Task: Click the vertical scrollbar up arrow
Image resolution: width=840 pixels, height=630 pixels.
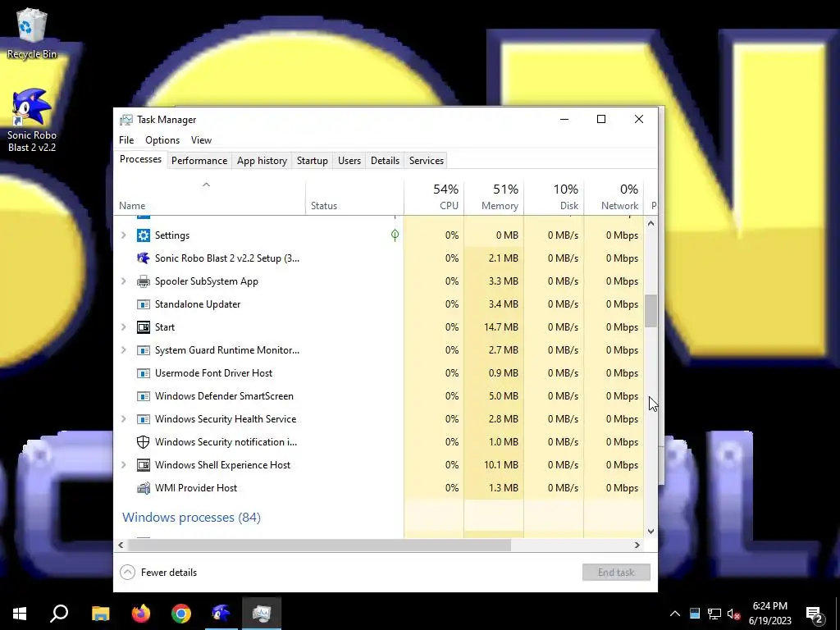Action: pyautogui.click(x=651, y=223)
